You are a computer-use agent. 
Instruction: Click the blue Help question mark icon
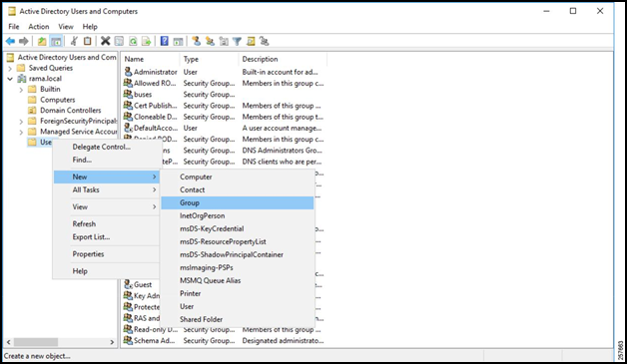point(165,41)
